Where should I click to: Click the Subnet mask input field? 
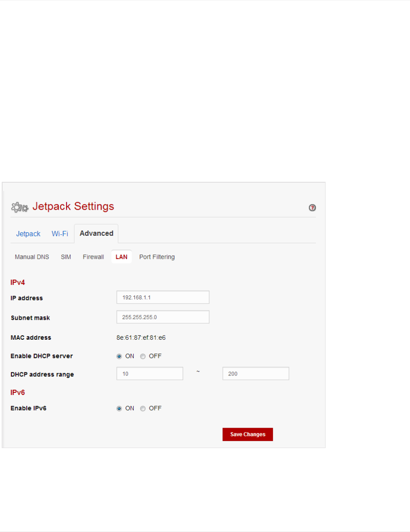pyautogui.click(x=163, y=317)
